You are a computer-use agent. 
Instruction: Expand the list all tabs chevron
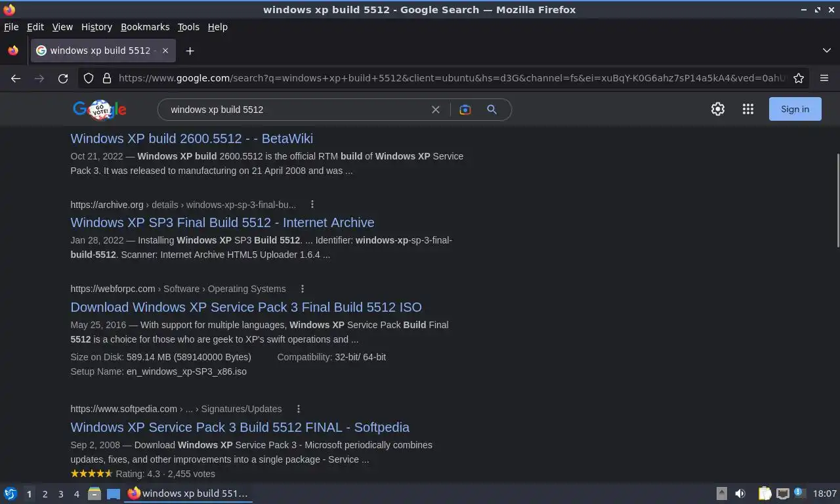827,51
